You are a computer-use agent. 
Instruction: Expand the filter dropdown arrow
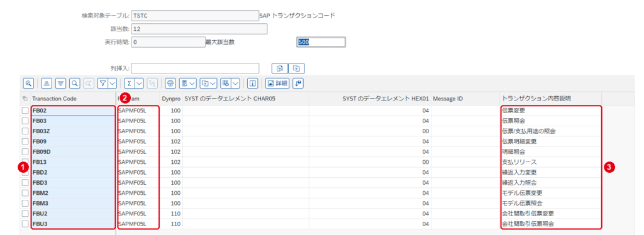click(x=112, y=83)
